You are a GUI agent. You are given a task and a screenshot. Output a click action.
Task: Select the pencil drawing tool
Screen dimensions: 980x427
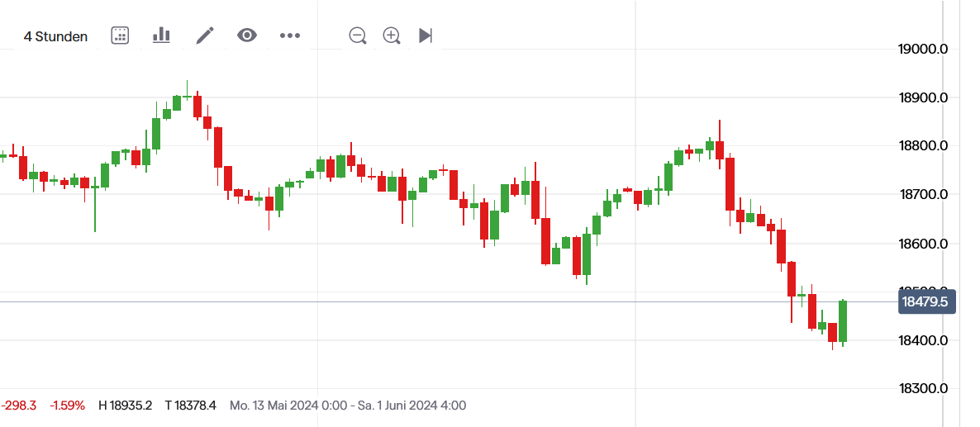click(x=205, y=36)
